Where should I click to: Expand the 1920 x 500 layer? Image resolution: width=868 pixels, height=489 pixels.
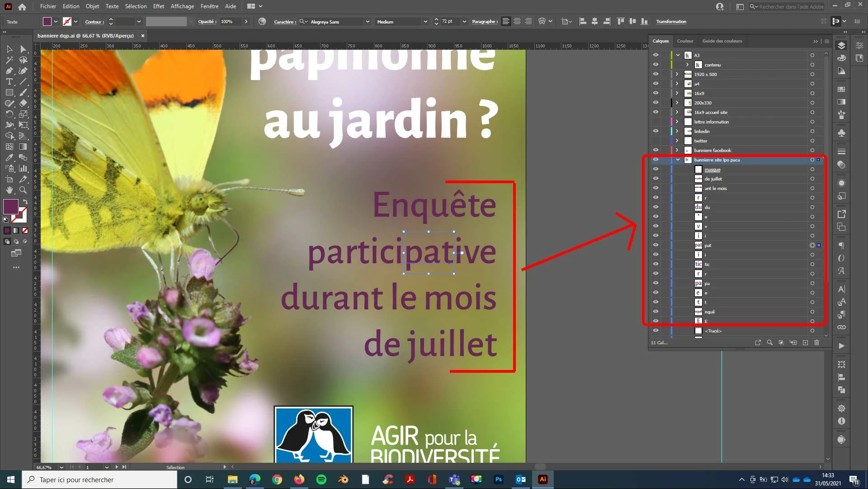pyautogui.click(x=677, y=74)
